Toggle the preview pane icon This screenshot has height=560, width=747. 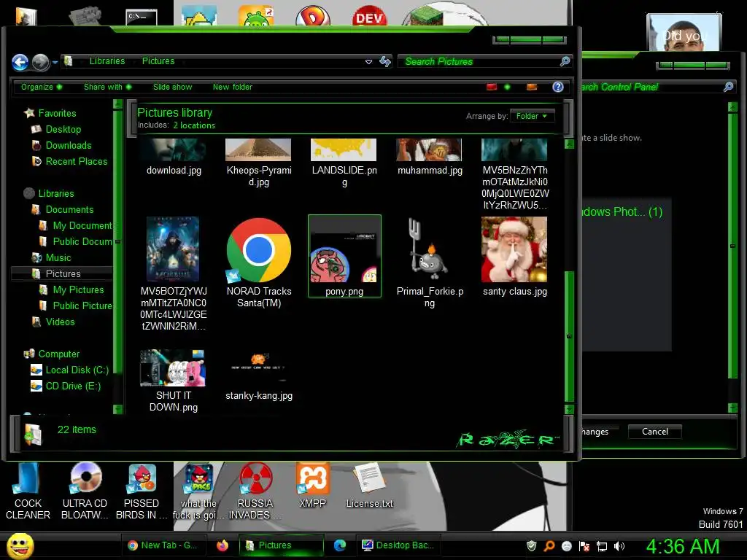[532, 87]
